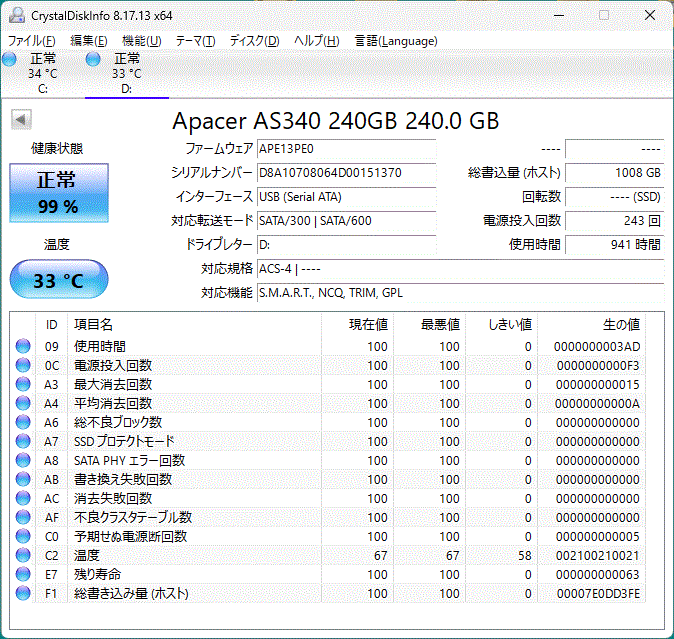Select raw value 00007E0DD3FE
674x639 pixels.
pos(598,593)
